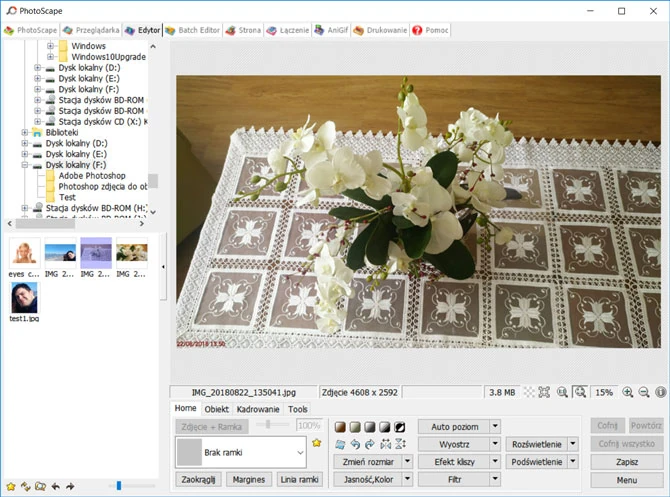This screenshot has height=497, width=670.
Task: Adjust the thumbnail size slider
Action: pyautogui.click(x=119, y=486)
